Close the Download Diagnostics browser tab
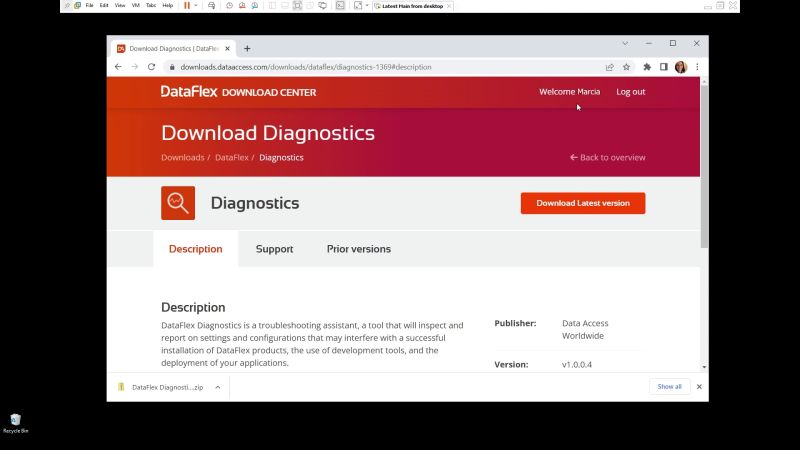 pos(228,48)
